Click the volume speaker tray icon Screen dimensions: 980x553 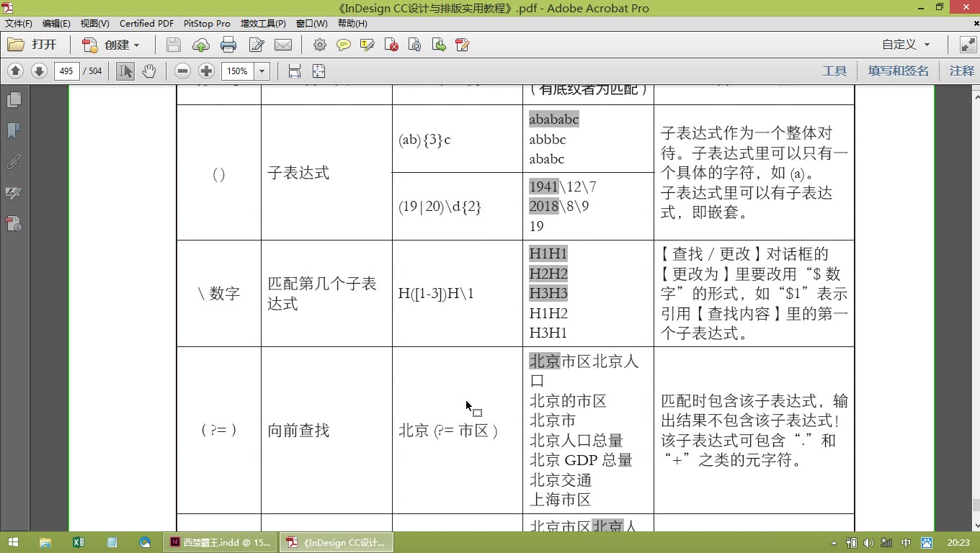(869, 543)
